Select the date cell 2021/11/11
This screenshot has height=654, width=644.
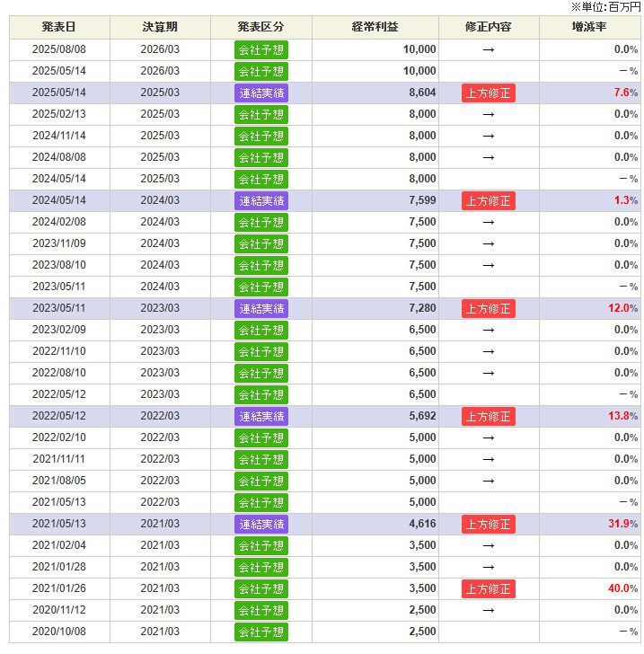[59, 459]
